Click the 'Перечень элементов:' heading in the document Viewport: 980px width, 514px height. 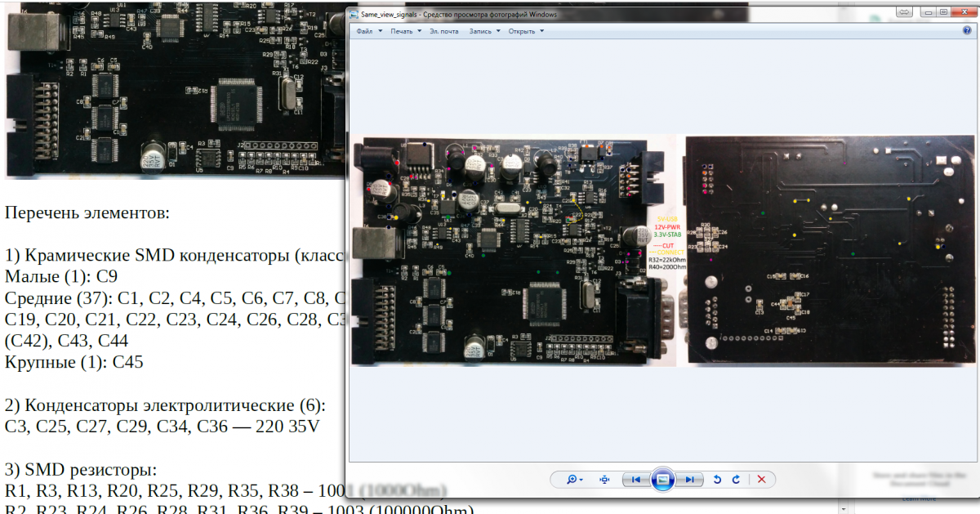pos(87,213)
